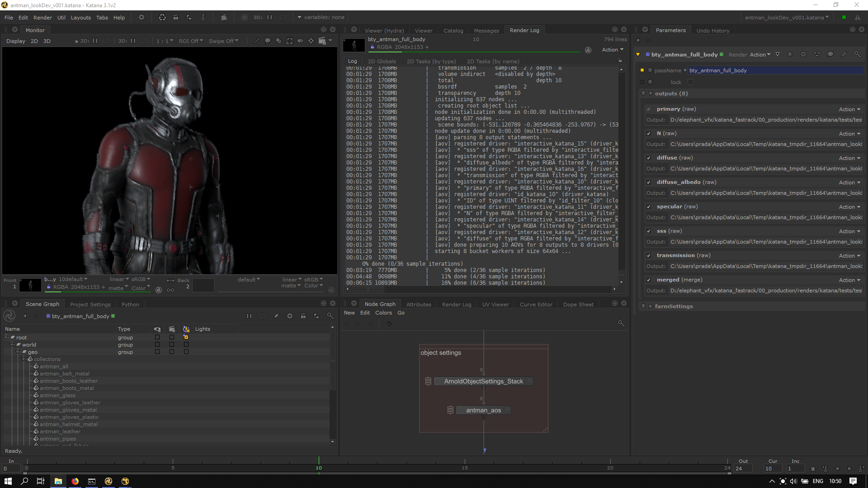868x488 pixels.
Task: Open Scene Graph search magnifier
Action: tap(330, 316)
